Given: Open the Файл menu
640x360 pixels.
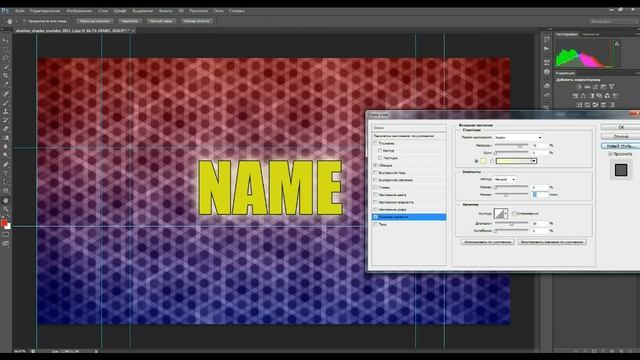Looking at the screenshot, I should coord(19,11).
